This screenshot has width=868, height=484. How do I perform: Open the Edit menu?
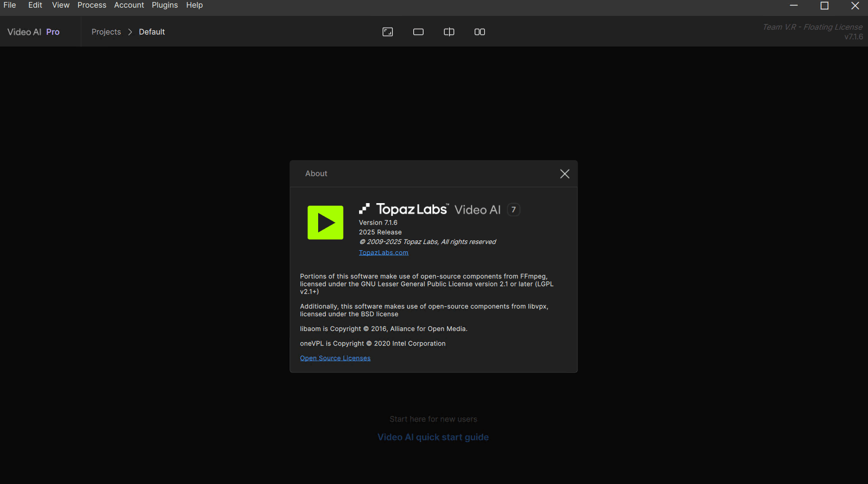point(35,5)
